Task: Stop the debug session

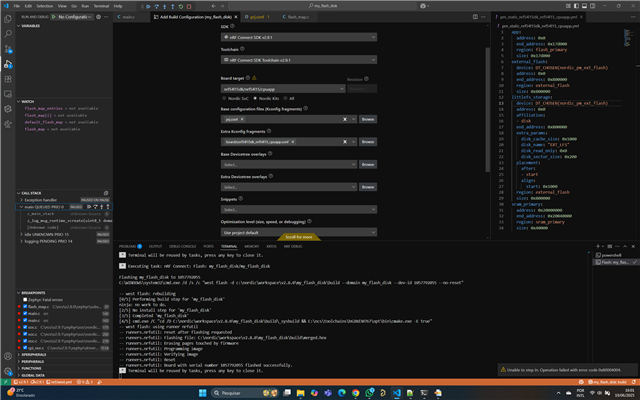Action: click(x=189, y=6)
